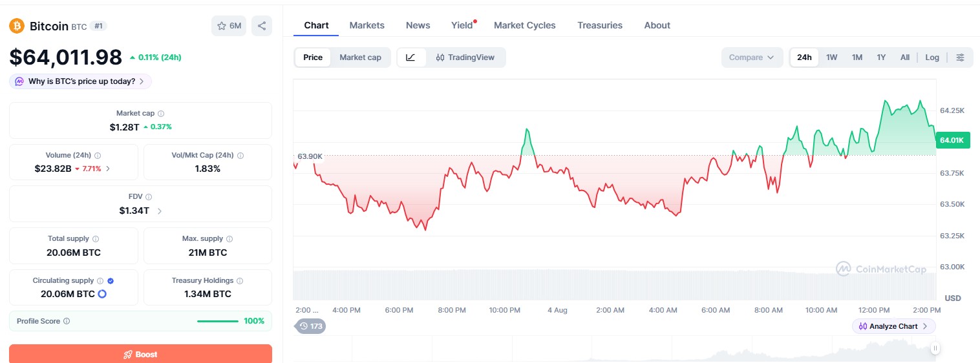Add Bitcoin to watchlist with star button
This screenshot has width=980, height=363.
click(x=229, y=26)
